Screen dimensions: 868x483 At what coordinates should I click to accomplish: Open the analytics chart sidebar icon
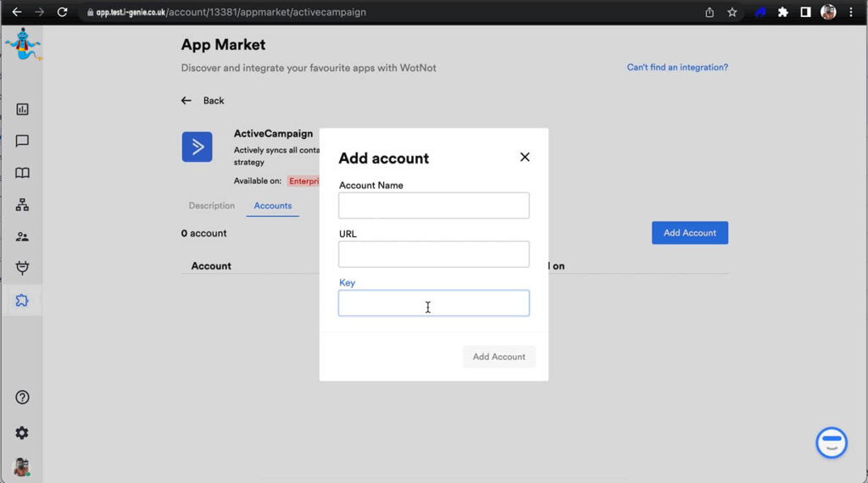click(x=22, y=109)
